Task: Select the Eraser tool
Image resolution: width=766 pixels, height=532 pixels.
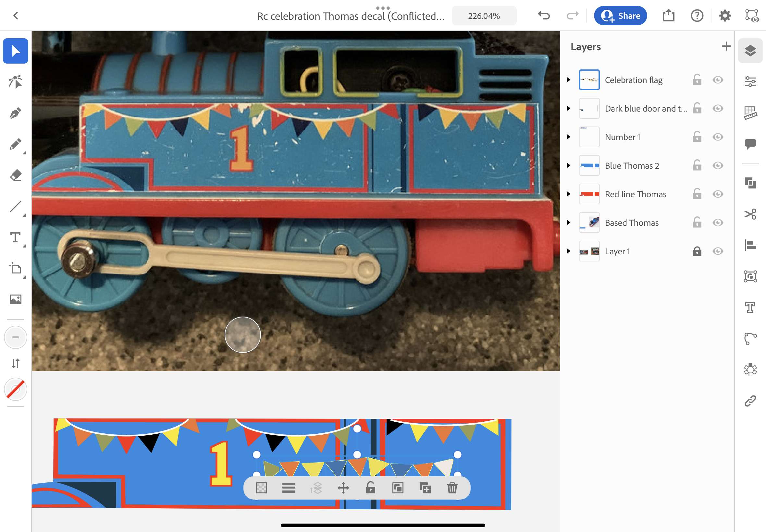Action: [15, 175]
